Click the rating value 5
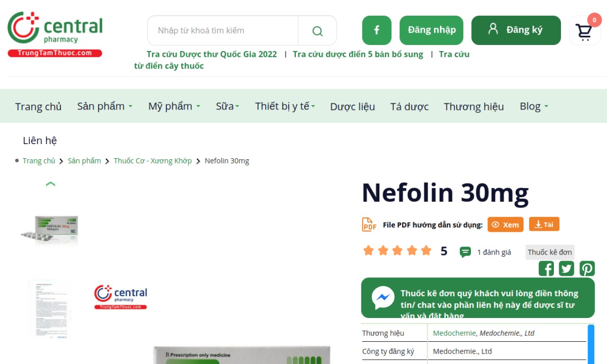Viewport: 607px width, 364px height. pos(444,251)
